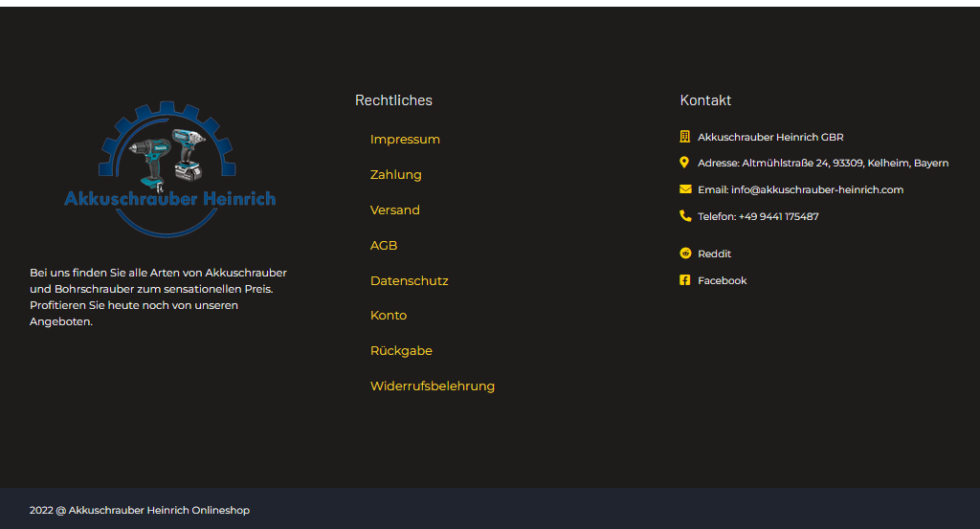
Task: Click the Reddit icon in Kontakt
Action: [685, 253]
